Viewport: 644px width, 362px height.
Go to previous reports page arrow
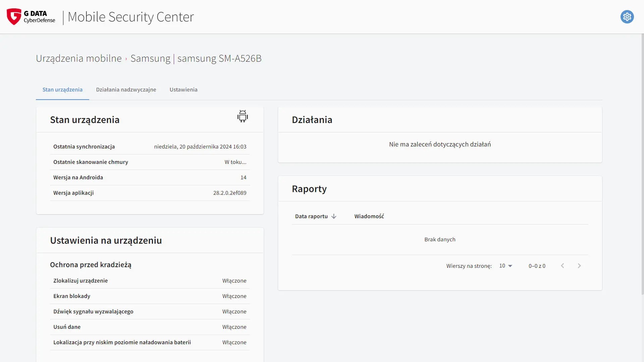[x=562, y=266]
